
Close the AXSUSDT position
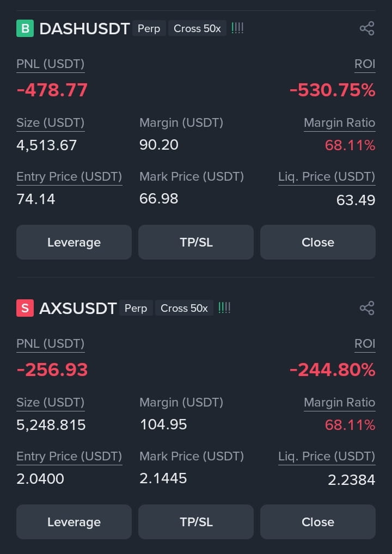click(x=318, y=522)
